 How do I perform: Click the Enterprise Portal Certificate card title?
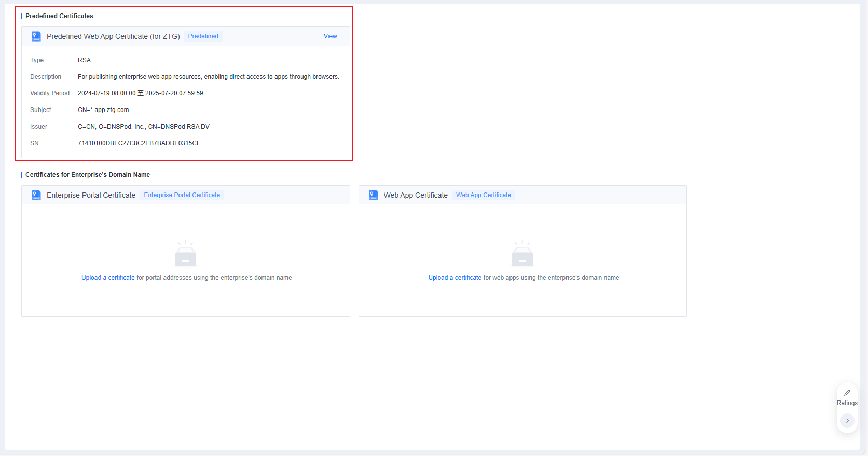pyautogui.click(x=91, y=195)
